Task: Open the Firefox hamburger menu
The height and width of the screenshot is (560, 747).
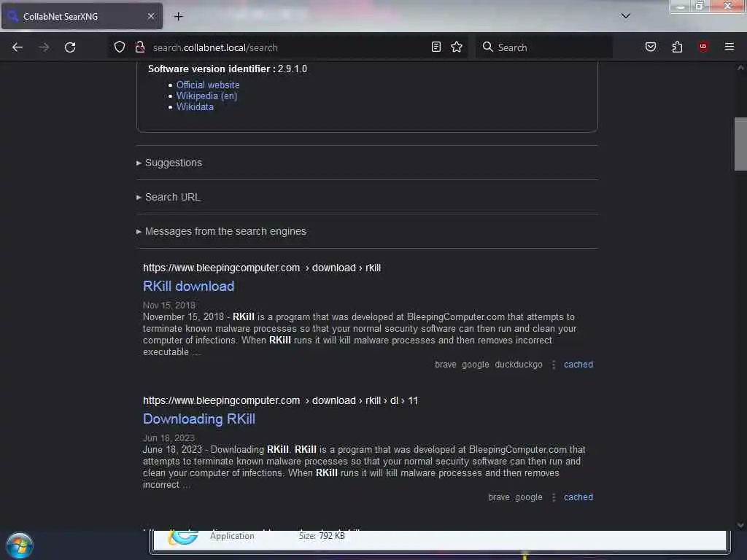Action: tap(729, 47)
